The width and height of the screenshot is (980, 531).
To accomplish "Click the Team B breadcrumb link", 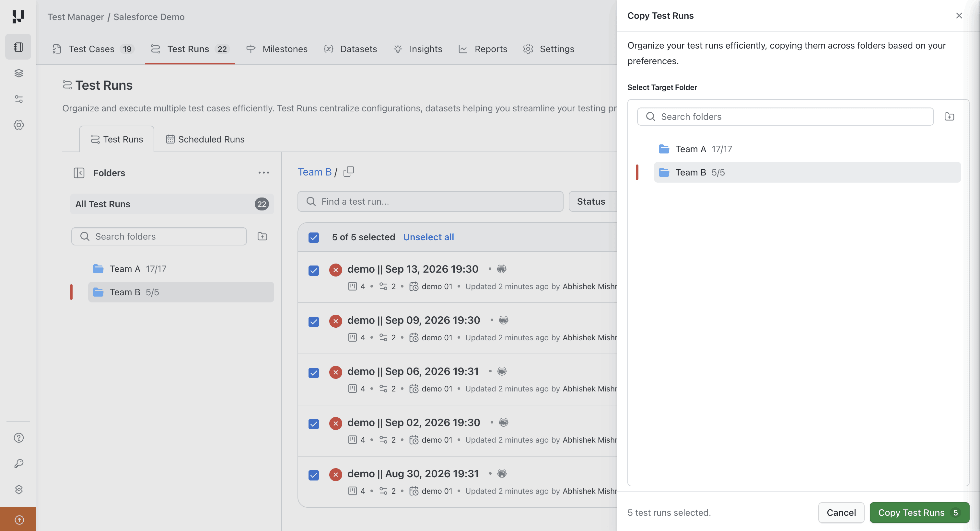I will [x=315, y=172].
